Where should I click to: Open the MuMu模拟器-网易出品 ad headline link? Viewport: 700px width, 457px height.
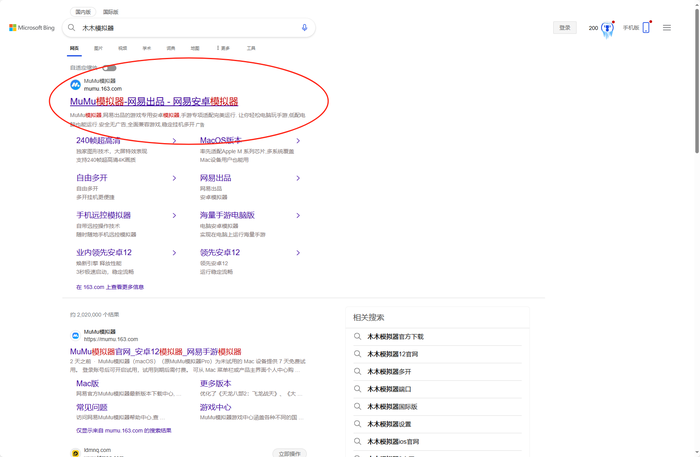coord(154,102)
